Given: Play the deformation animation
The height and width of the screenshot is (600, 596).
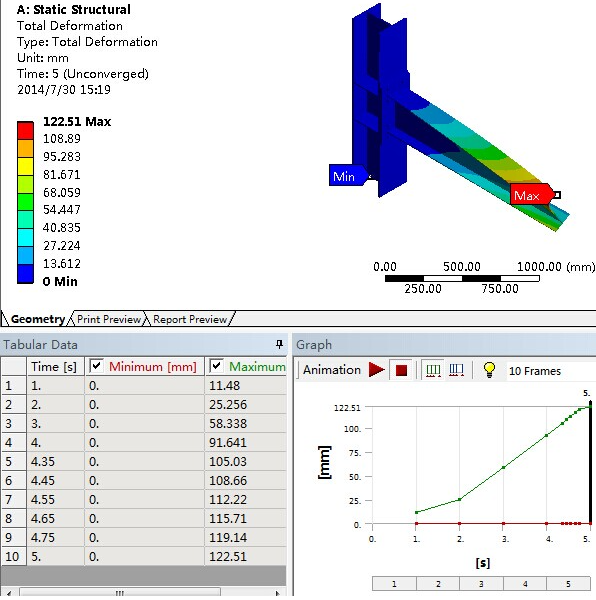Looking at the screenshot, I should (x=377, y=370).
